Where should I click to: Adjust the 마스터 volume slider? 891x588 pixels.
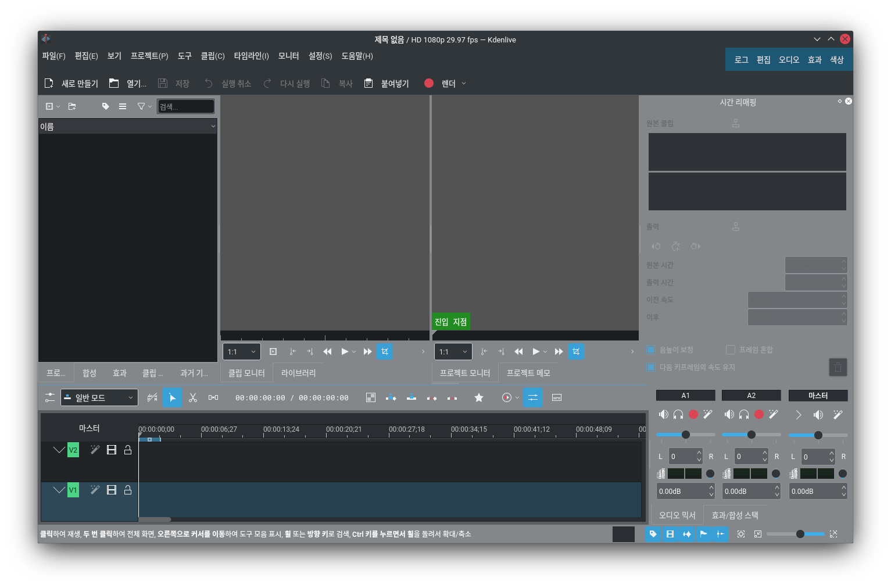[818, 435]
